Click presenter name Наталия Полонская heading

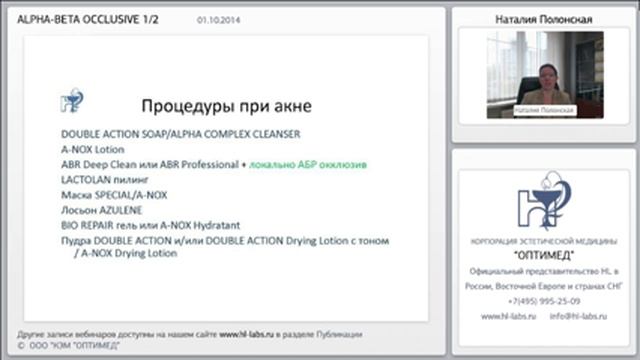[544, 19]
